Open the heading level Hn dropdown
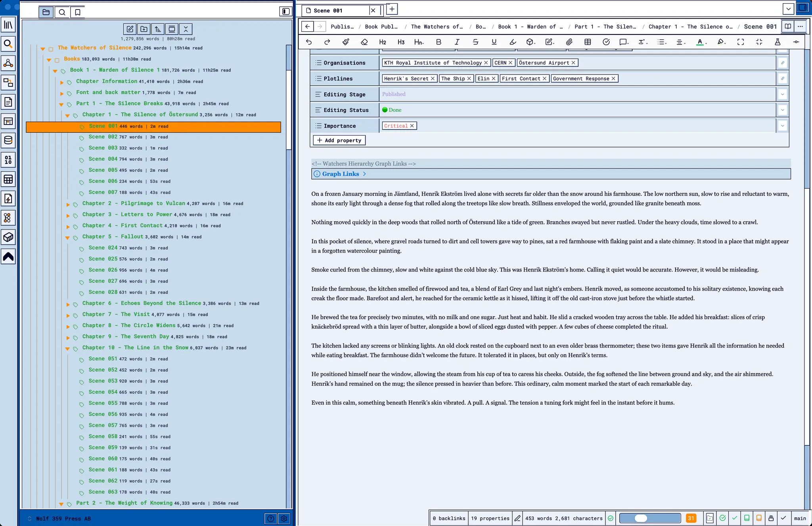812x526 pixels. (419, 42)
